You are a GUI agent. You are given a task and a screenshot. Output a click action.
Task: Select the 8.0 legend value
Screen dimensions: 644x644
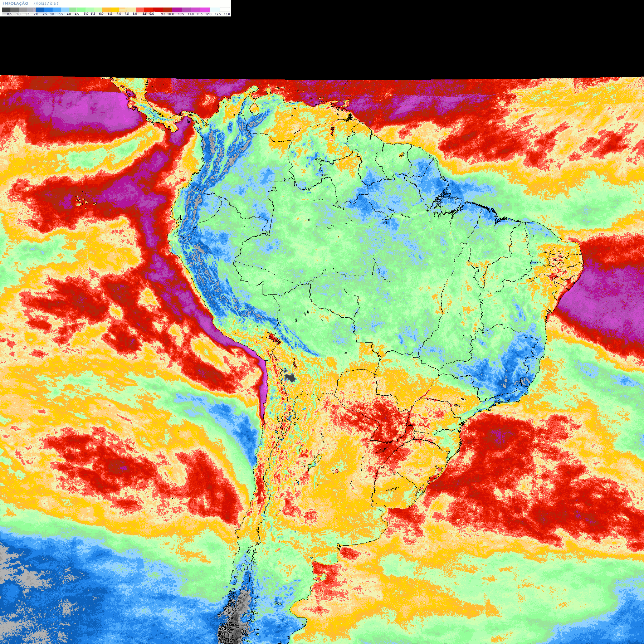(135, 14)
